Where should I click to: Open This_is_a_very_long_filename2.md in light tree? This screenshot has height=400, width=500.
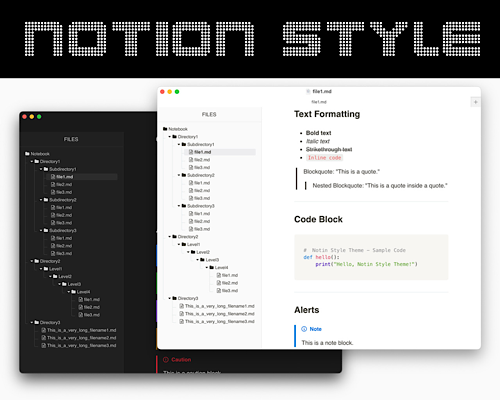point(217,314)
